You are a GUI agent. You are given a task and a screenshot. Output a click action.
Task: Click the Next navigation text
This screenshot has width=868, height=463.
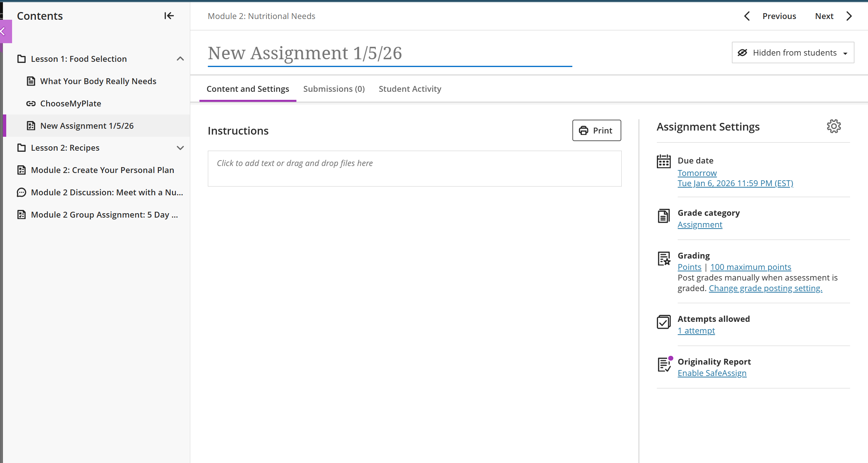tap(824, 16)
